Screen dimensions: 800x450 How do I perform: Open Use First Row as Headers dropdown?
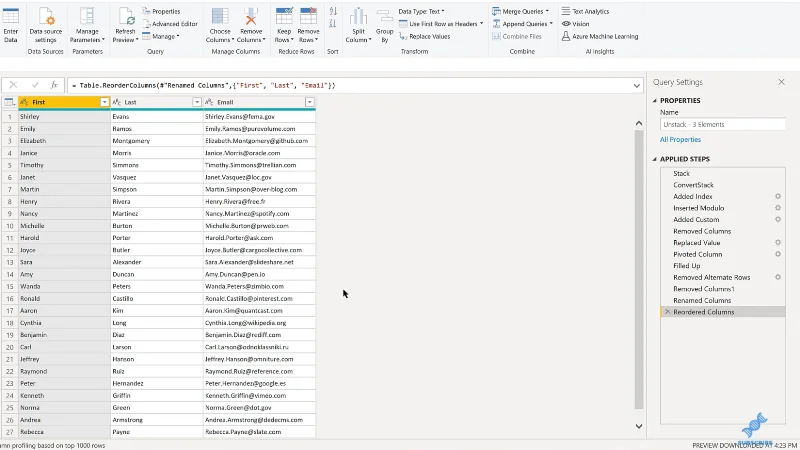[x=441, y=24]
